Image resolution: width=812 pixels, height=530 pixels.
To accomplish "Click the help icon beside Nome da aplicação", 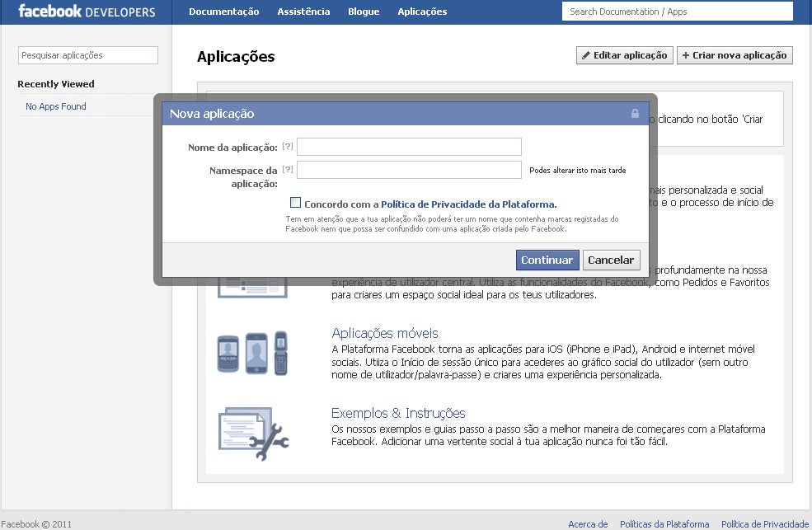I will coord(289,146).
